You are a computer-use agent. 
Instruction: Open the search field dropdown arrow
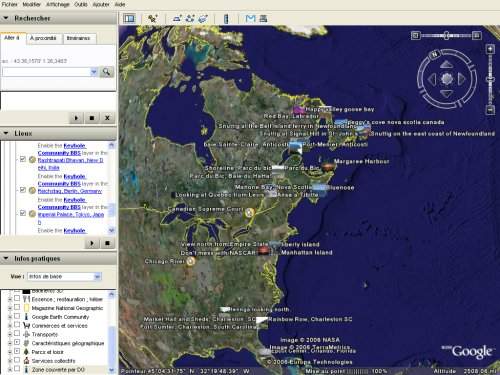click(94, 72)
